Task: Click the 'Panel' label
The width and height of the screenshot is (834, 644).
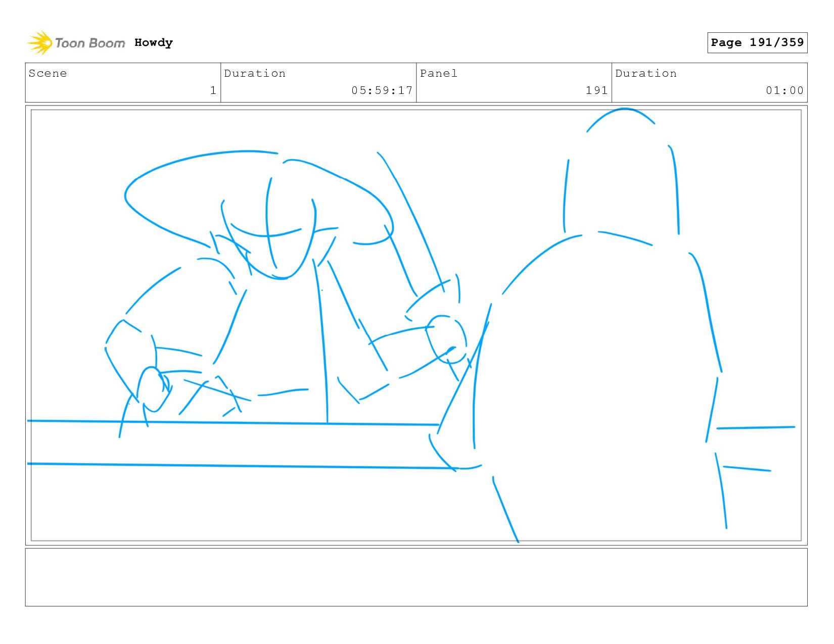Action: pos(439,73)
